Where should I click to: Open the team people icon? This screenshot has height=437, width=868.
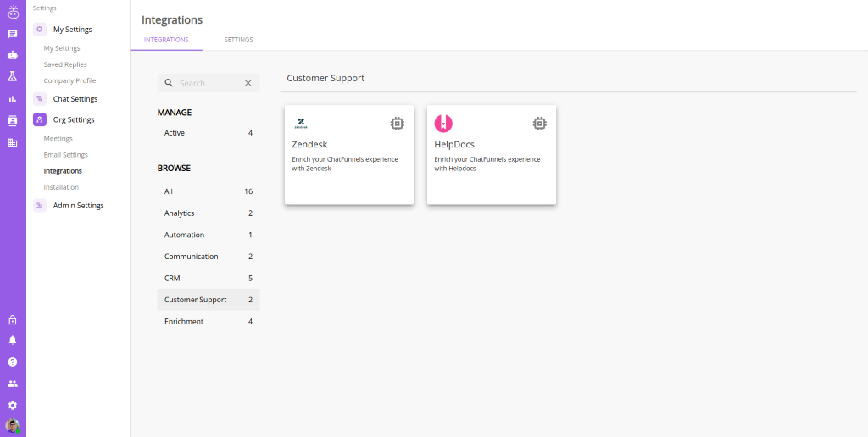tap(13, 384)
